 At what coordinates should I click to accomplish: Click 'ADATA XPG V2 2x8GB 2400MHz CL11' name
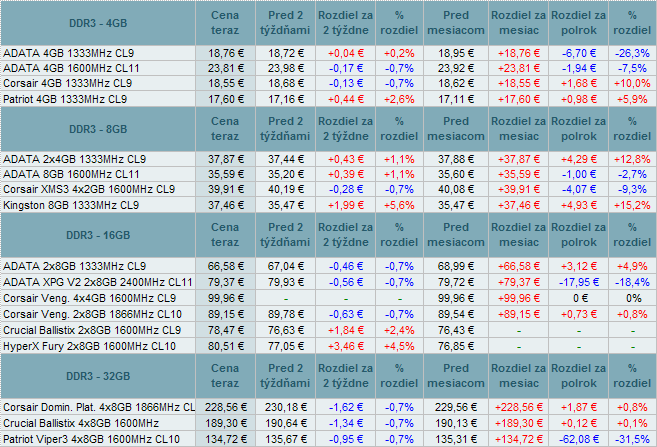click(98, 282)
